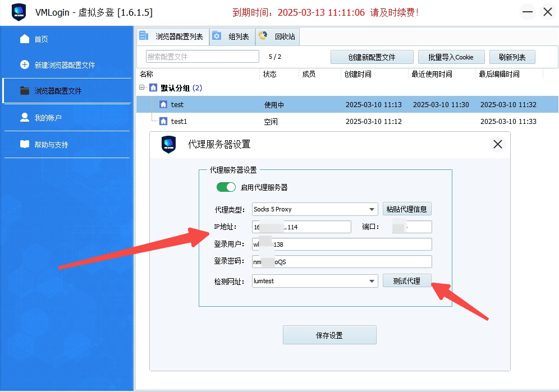Switch to the browser profile list tab
The width and height of the screenshot is (559, 392).
click(173, 37)
